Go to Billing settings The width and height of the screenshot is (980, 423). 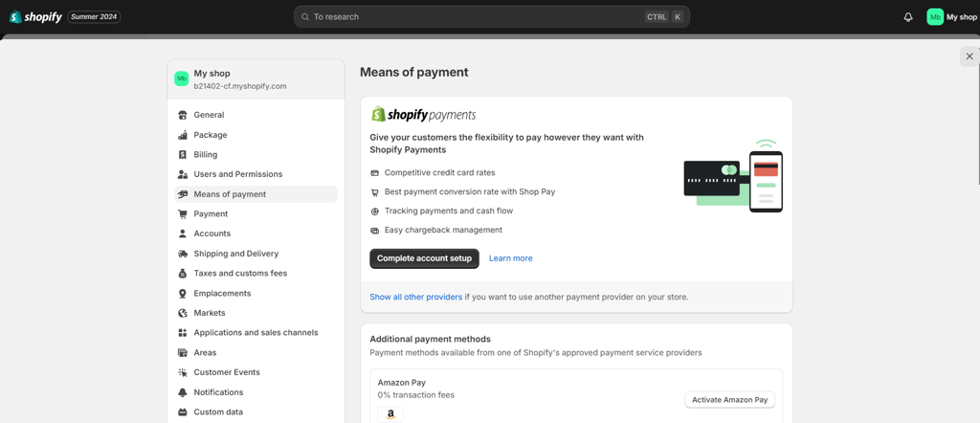(256, 154)
